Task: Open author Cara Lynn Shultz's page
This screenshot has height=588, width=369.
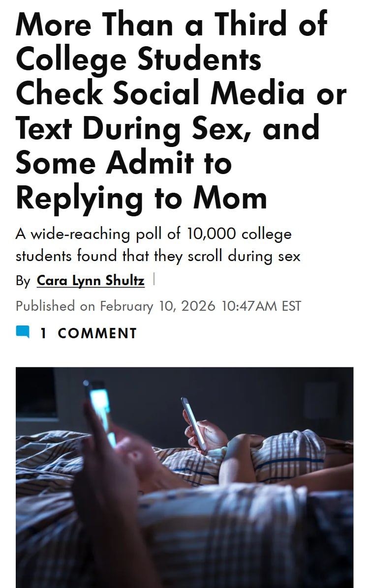Action: pos(91,281)
